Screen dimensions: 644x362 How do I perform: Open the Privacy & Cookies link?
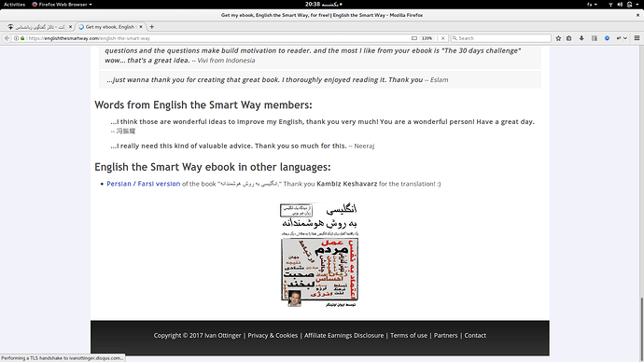pos(273,335)
